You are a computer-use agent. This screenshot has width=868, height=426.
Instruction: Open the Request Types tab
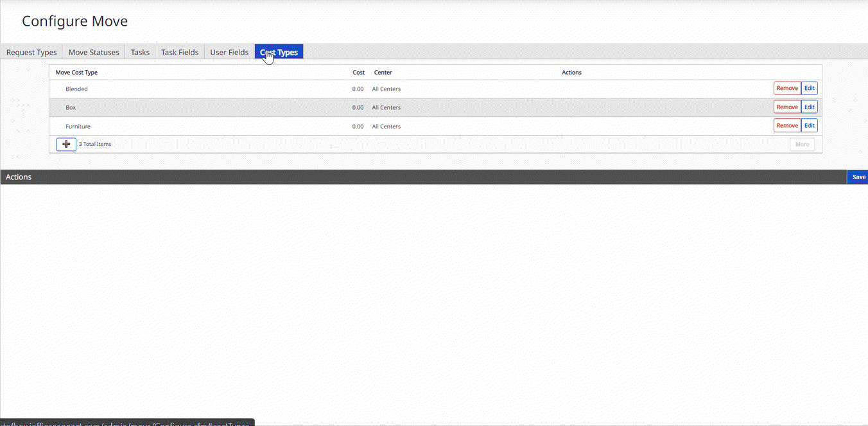(31, 52)
